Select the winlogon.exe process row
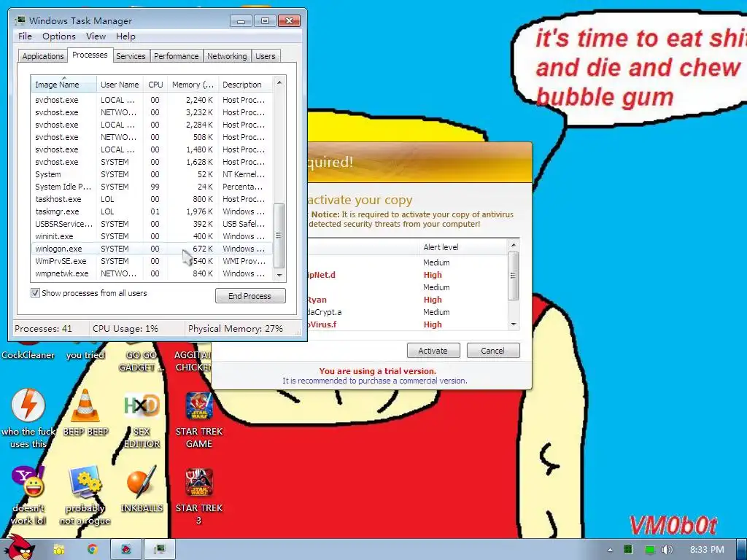The image size is (747, 560). pos(152,249)
